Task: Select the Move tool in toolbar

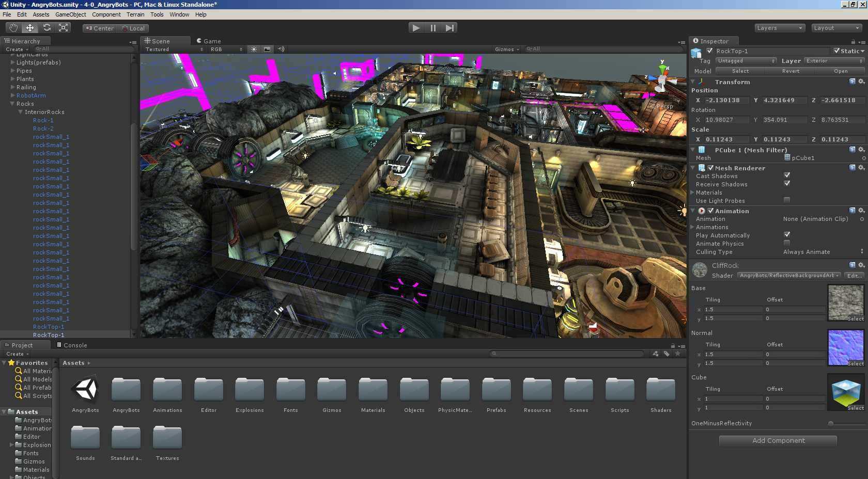Action: 30,28
